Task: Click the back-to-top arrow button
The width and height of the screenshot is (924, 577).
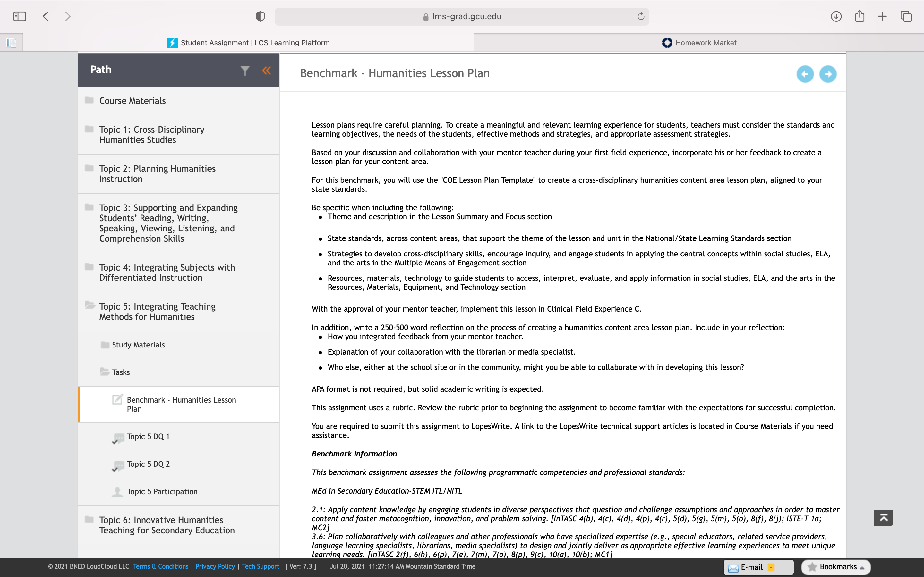Action: [884, 517]
